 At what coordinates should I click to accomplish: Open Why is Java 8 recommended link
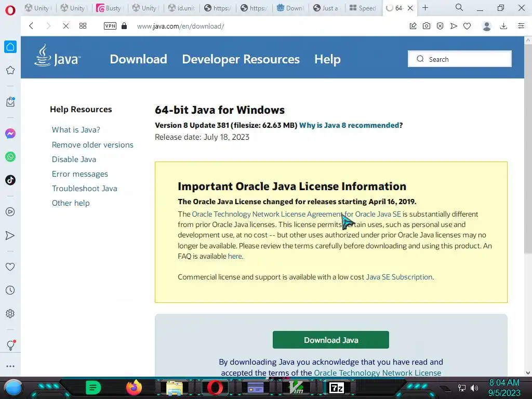[x=349, y=125]
